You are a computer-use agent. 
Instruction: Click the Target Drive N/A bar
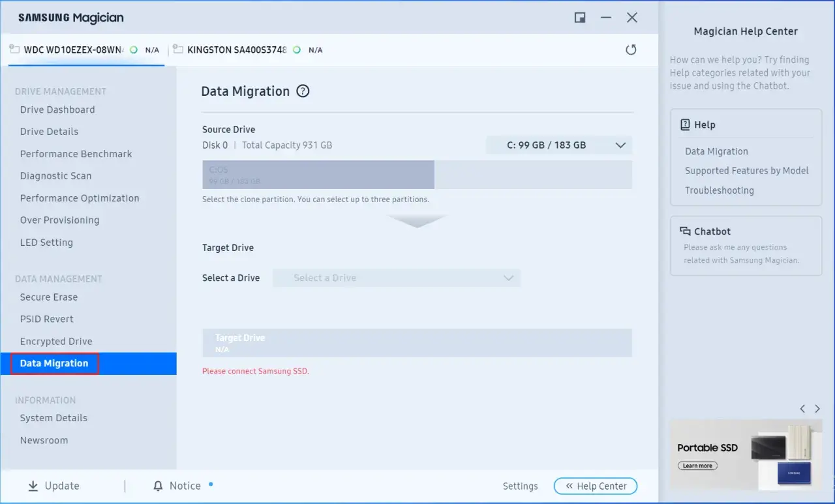tap(417, 343)
